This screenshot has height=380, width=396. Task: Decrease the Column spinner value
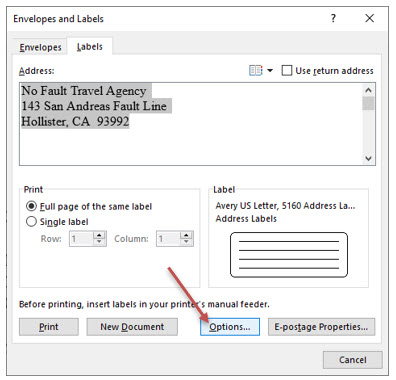tap(186, 242)
